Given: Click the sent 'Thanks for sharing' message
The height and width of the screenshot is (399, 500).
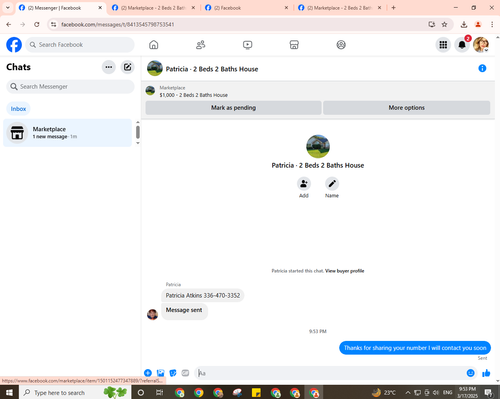Looking at the screenshot, I should [415, 348].
